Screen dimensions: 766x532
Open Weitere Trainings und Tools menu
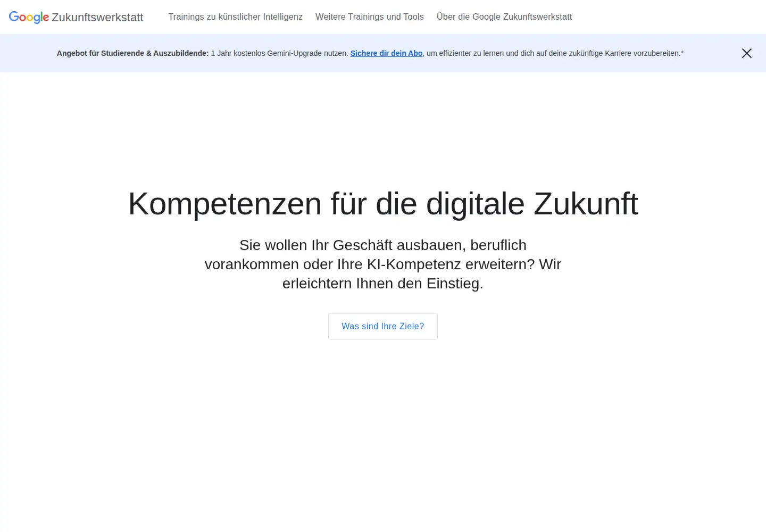370,17
